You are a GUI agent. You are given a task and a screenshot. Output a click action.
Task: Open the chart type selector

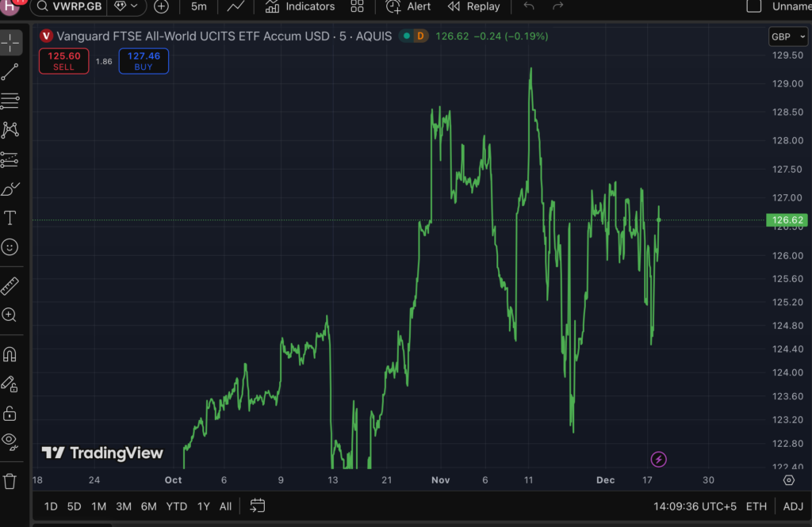tap(236, 7)
